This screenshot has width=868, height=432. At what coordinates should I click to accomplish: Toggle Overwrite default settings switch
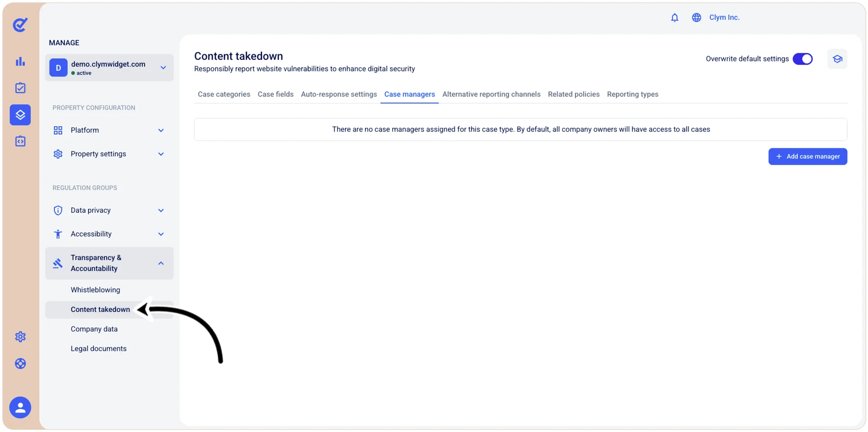click(x=803, y=59)
